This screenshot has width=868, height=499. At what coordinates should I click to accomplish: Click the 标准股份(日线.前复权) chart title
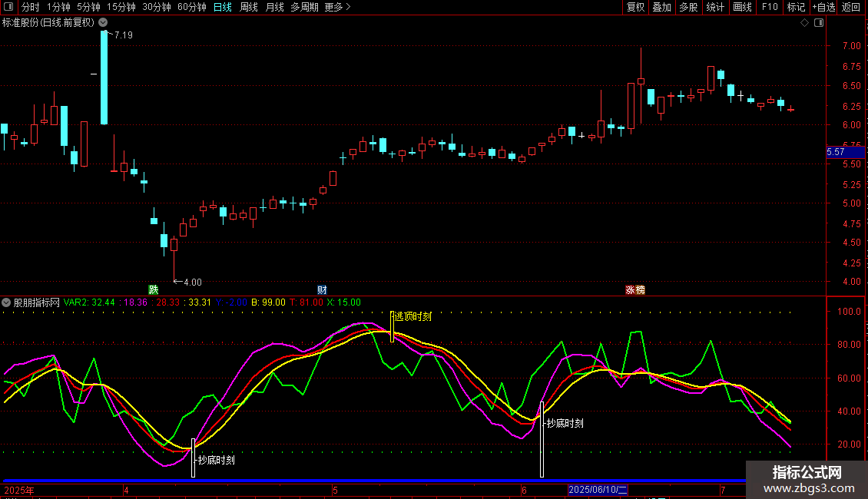(48, 23)
